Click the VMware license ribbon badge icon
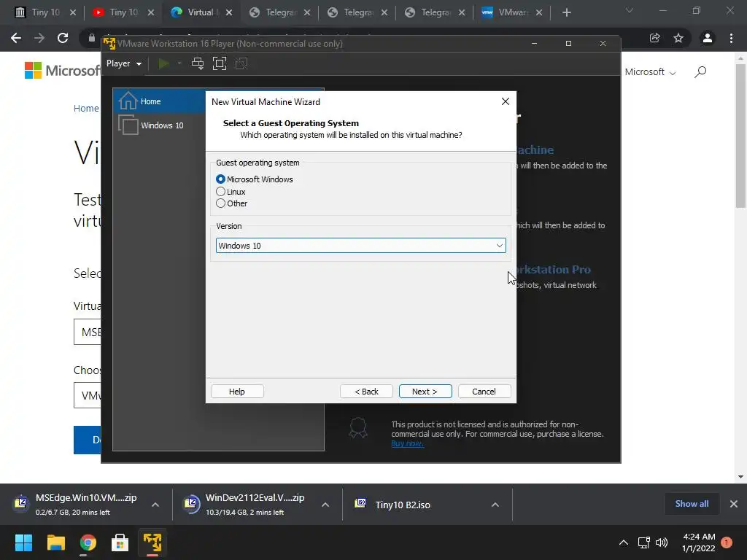The height and width of the screenshot is (560, 747). [x=357, y=428]
